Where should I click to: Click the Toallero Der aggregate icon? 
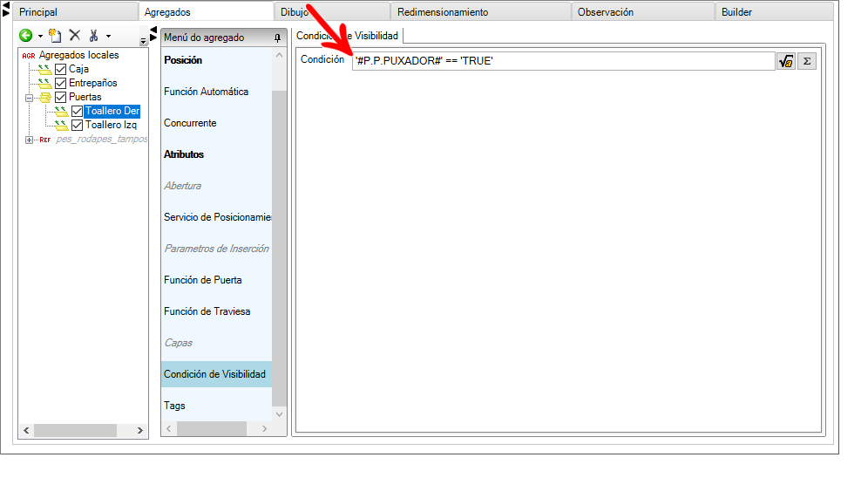tap(61, 112)
